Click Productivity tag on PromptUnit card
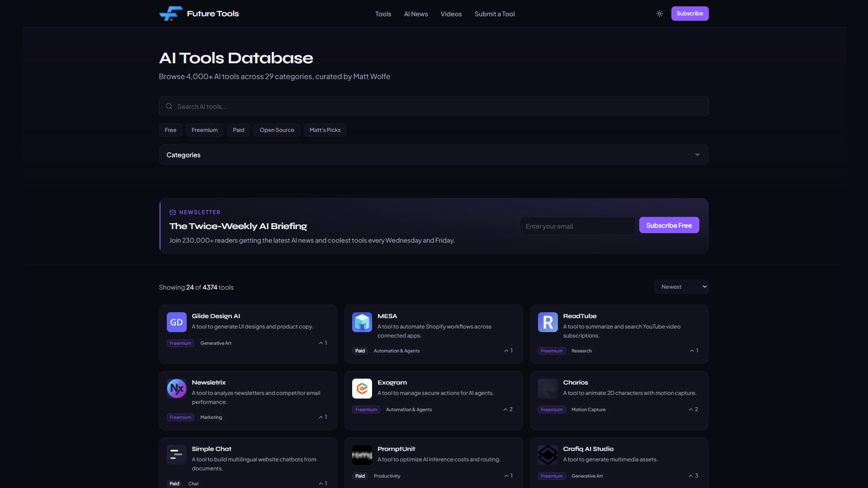 [x=387, y=476]
